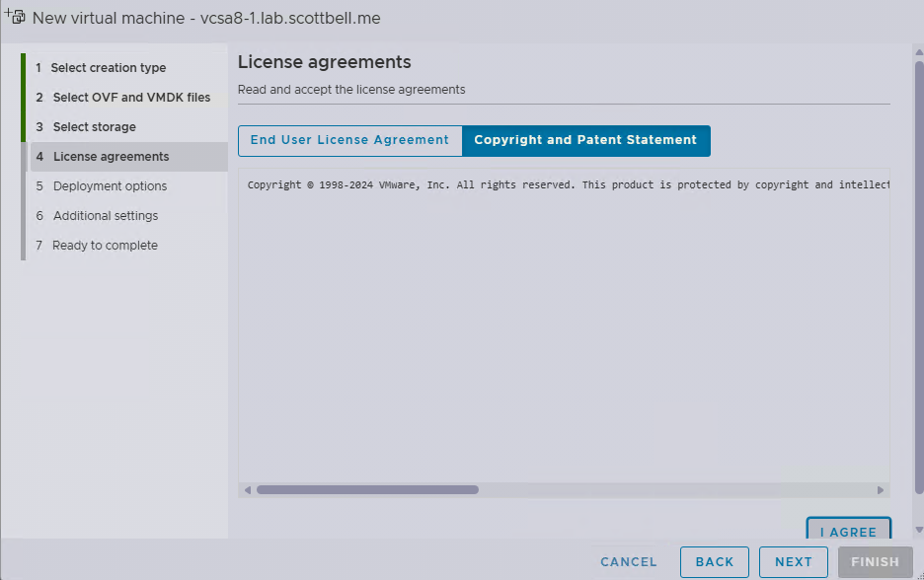Cancel the new virtual machine wizard
The image size is (924, 580).
pyautogui.click(x=629, y=562)
